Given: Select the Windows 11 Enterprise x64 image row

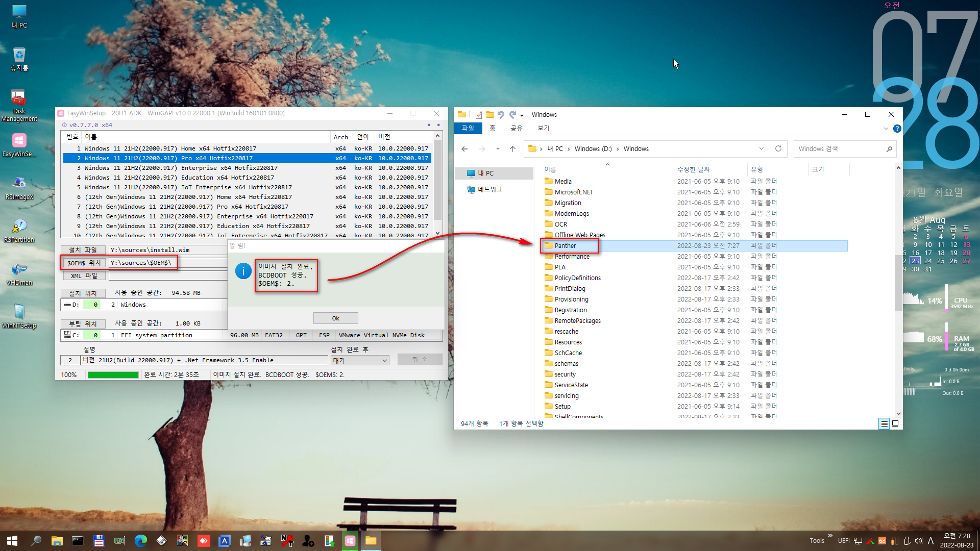Looking at the screenshot, I should pyautogui.click(x=247, y=168).
